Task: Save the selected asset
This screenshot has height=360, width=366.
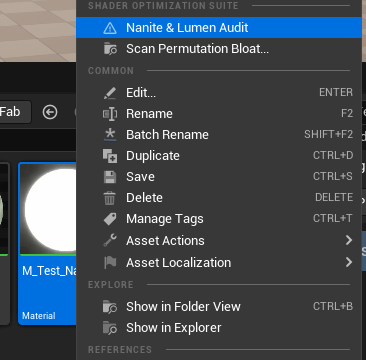Action: [219, 176]
